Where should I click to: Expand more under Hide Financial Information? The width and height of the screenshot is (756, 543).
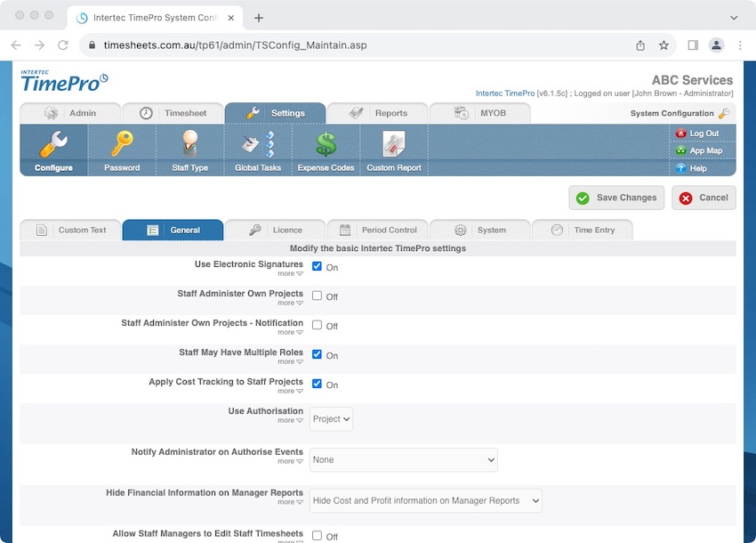(290, 502)
